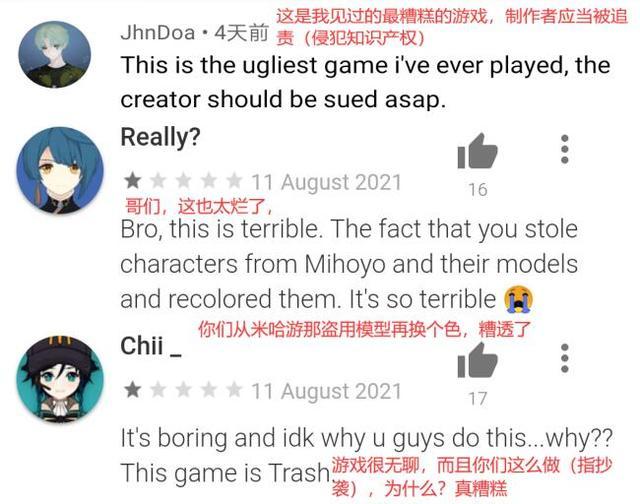Screen dimensions: 640x504
Task: Click the first 11 August 2021 date
Action: pyautogui.click(x=326, y=182)
